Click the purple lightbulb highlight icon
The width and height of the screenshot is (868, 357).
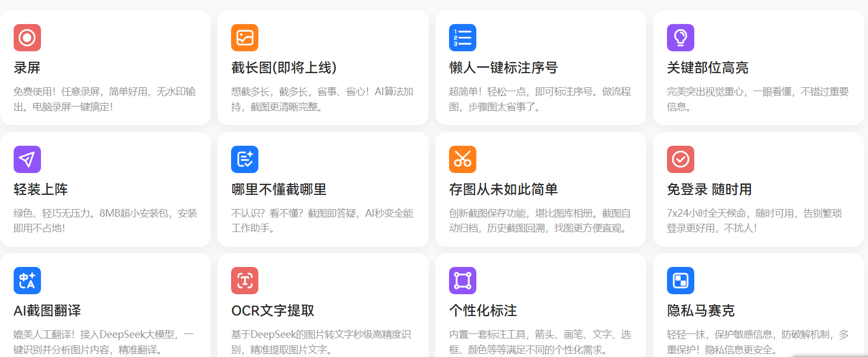[680, 38]
